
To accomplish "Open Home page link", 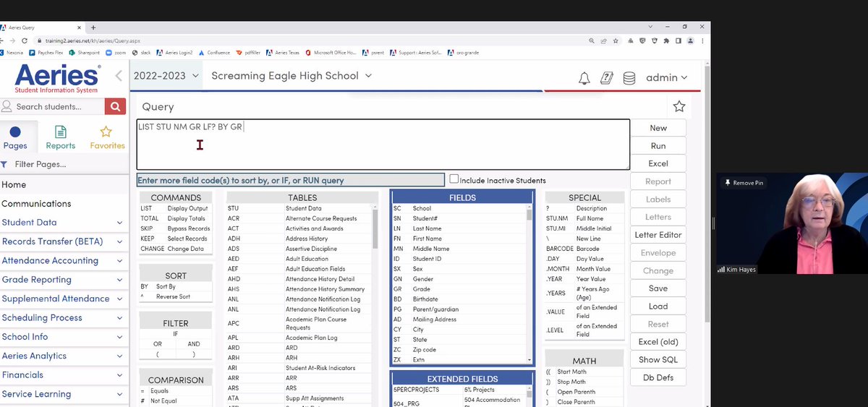I will click(14, 185).
